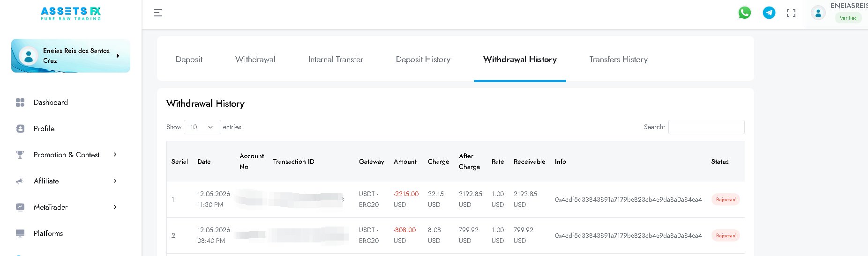
Task: Expand the Eneias Reis dos Santos account card
Action: (71, 56)
